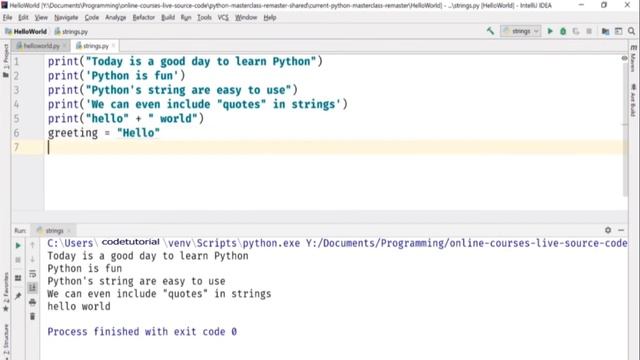Click the python.exe path link in console output
640x360 pixels.
tap(337, 243)
